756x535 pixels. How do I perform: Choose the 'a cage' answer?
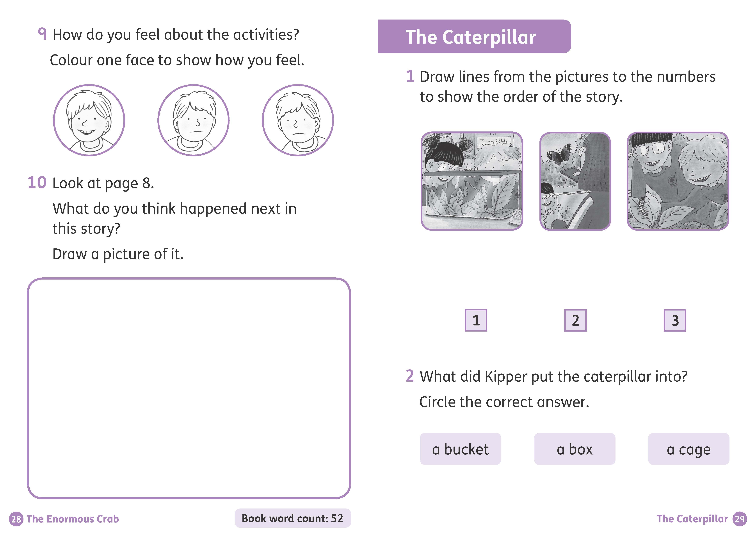pos(688,449)
